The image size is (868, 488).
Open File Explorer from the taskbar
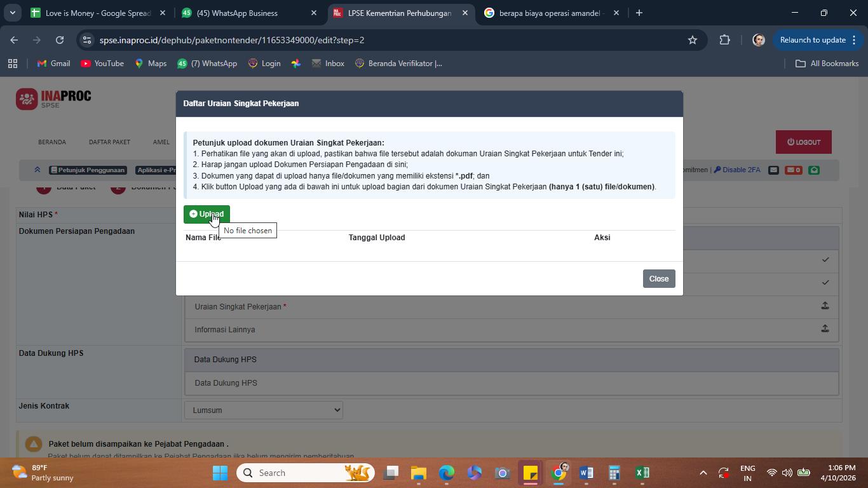pos(418,473)
